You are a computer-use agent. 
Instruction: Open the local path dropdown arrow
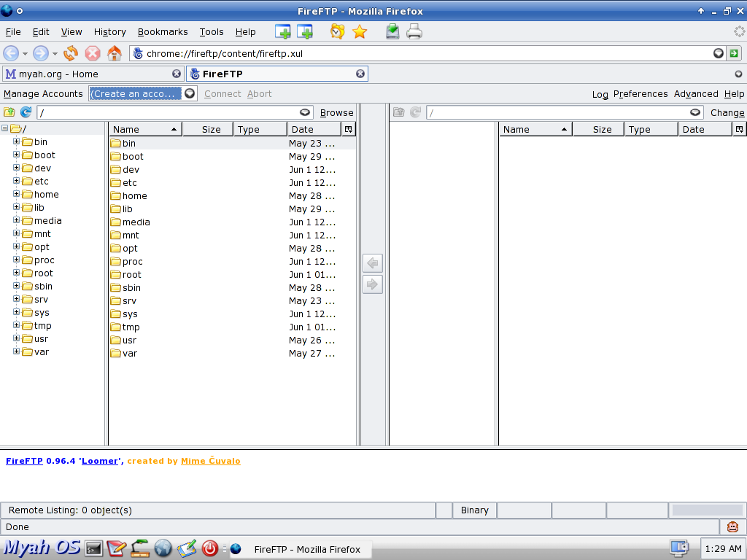305,112
